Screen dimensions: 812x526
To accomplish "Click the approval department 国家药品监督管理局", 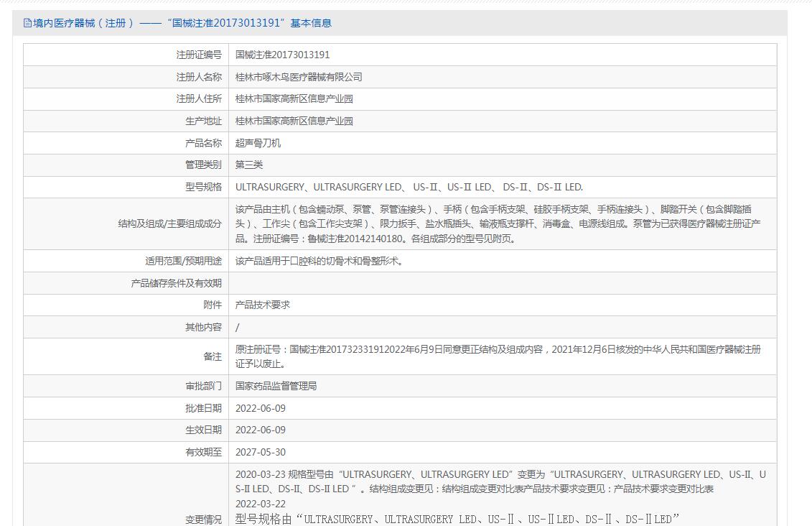I will [x=276, y=386].
